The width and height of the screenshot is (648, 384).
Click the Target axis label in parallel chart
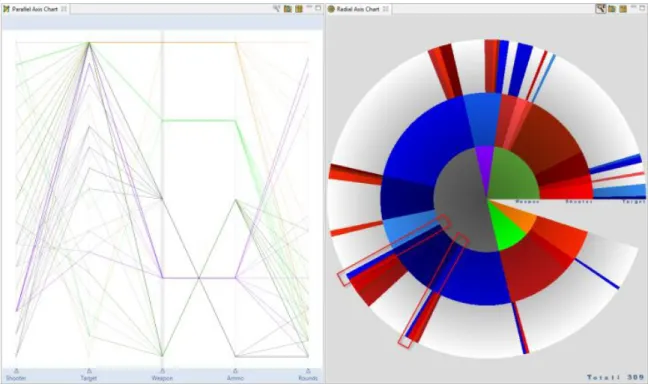click(x=89, y=378)
